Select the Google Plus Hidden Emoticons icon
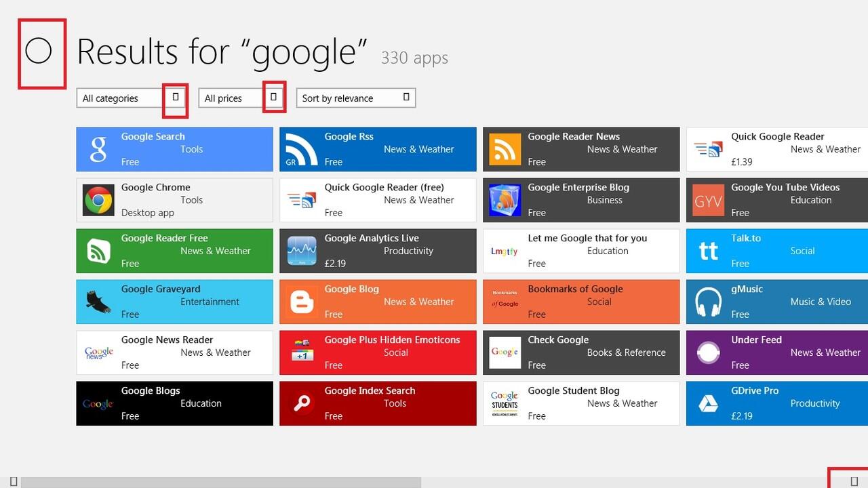 302,352
